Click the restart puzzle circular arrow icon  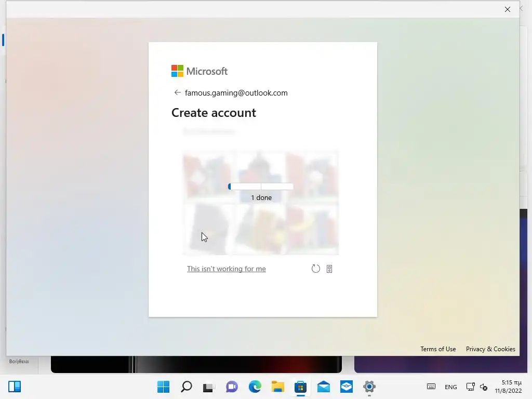315,269
